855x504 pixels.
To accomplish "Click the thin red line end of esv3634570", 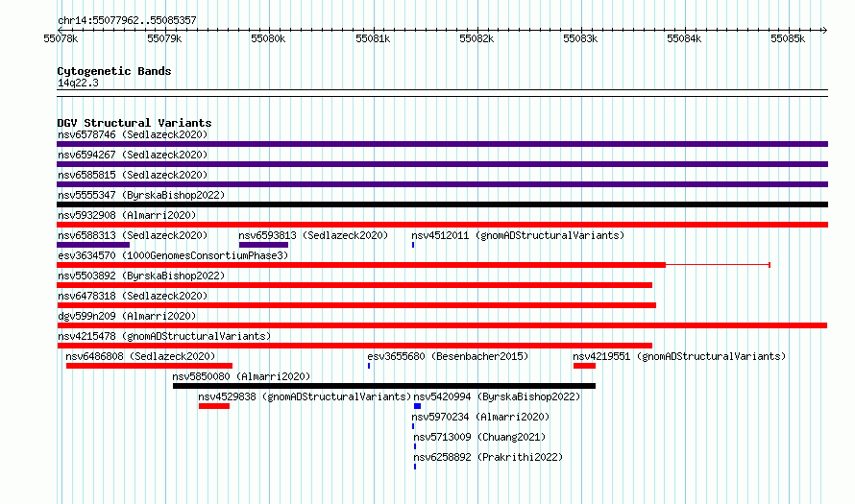I will coord(769,265).
